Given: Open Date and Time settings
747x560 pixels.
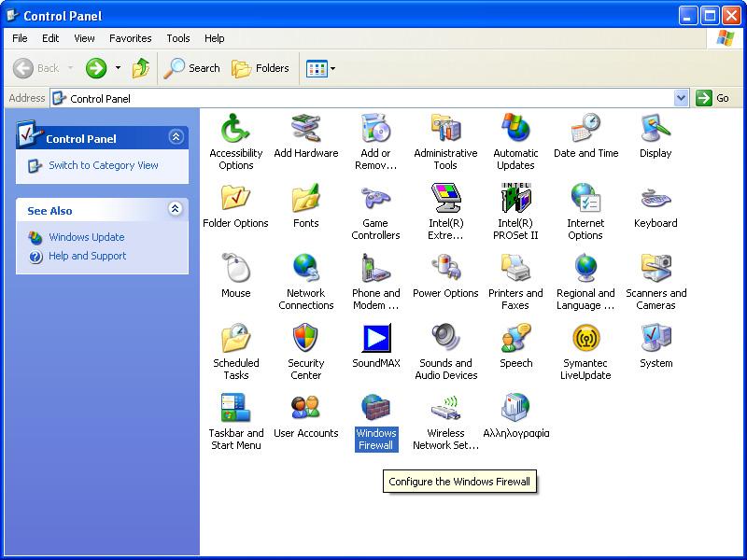Looking at the screenshot, I should tap(585, 136).
